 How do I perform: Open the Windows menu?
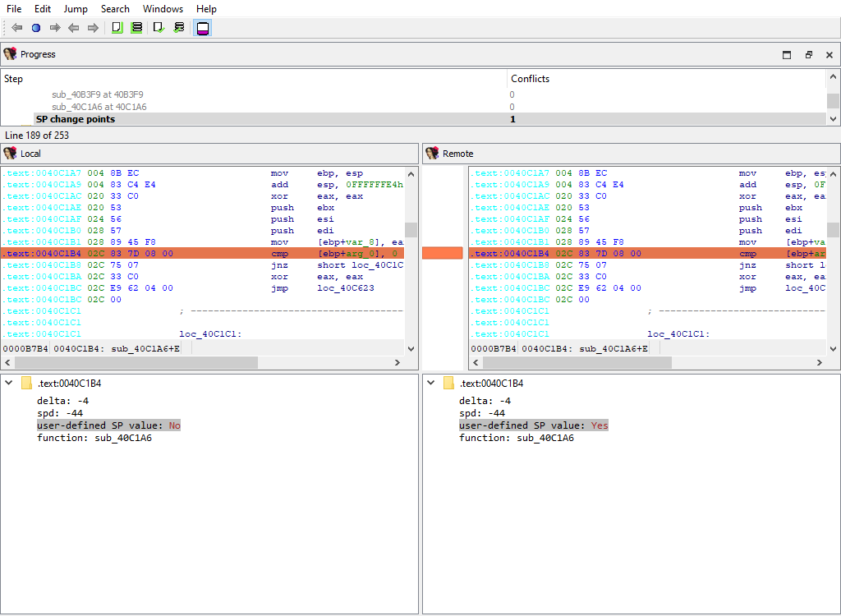[x=163, y=9]
